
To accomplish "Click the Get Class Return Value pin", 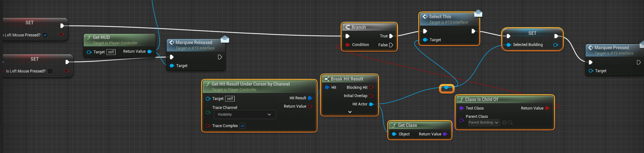I will (445, 134).
